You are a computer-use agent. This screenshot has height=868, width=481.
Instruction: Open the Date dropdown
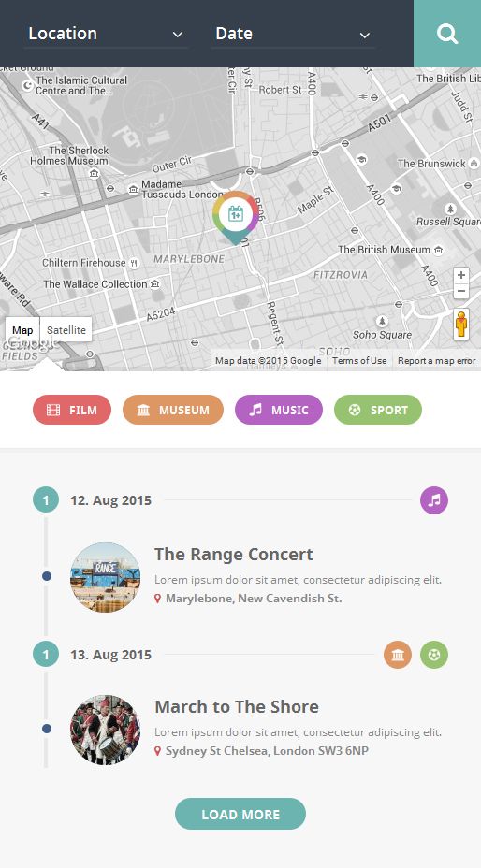click(x=293, y=34)
